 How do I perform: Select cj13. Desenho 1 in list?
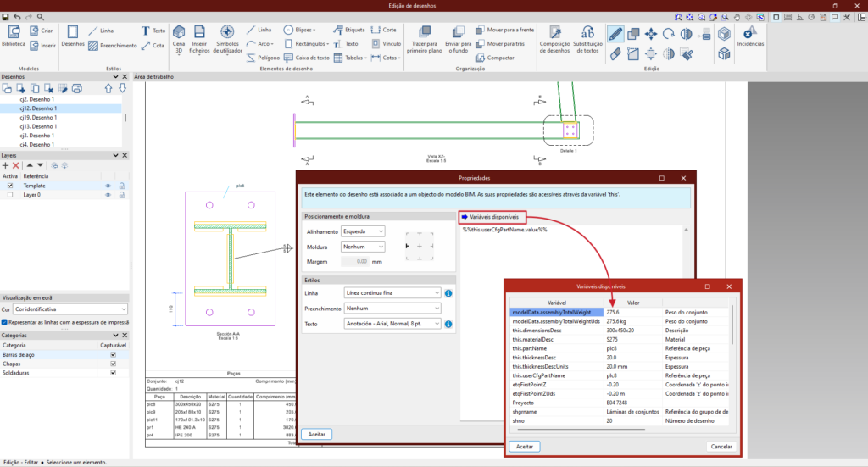coord(38,126)
